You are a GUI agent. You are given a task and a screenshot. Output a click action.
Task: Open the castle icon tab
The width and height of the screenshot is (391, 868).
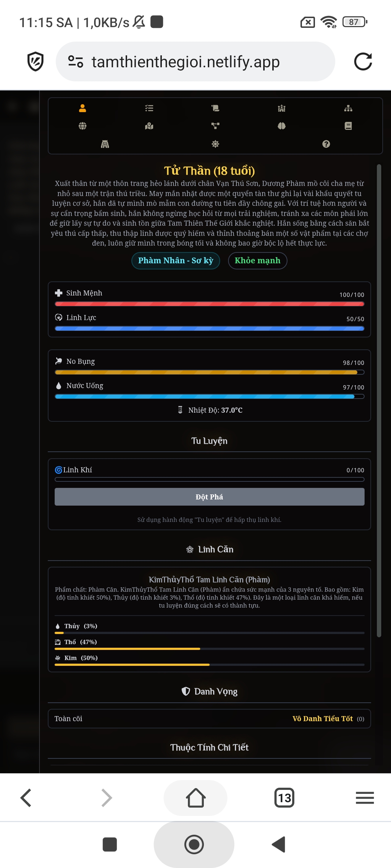[x=282, y=108]
